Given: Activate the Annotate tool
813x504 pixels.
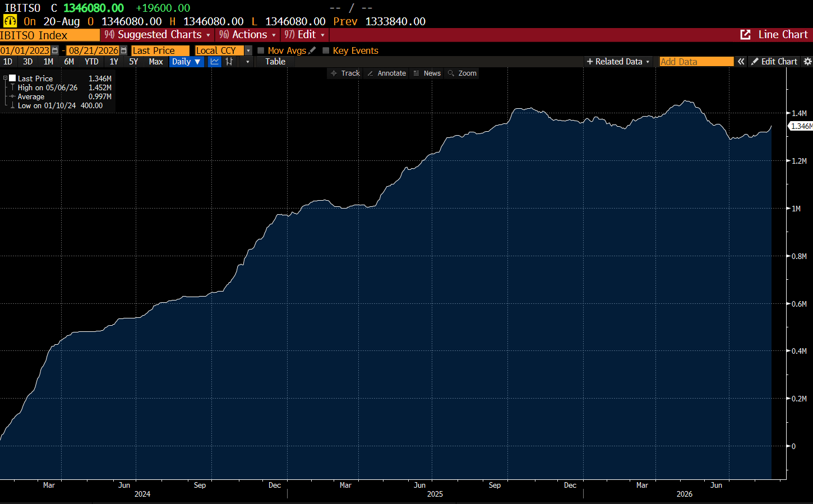Looking at the screenshot, I should [386, 73].
